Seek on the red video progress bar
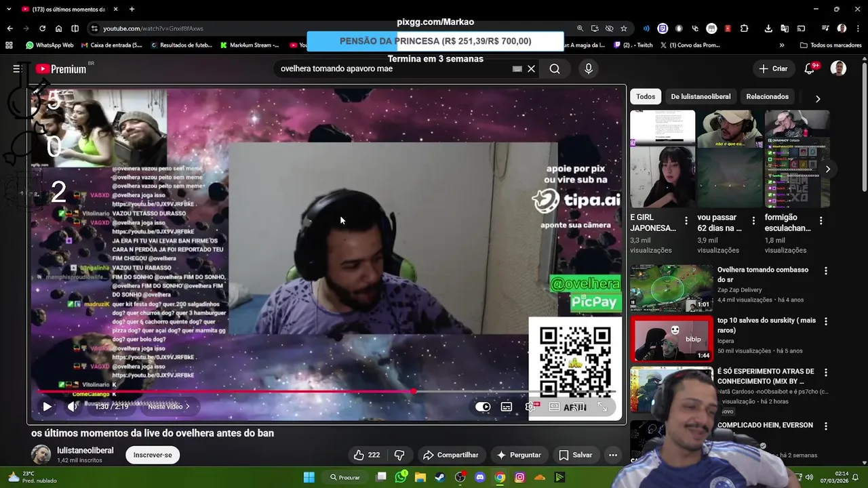 [x=327, y=392]
